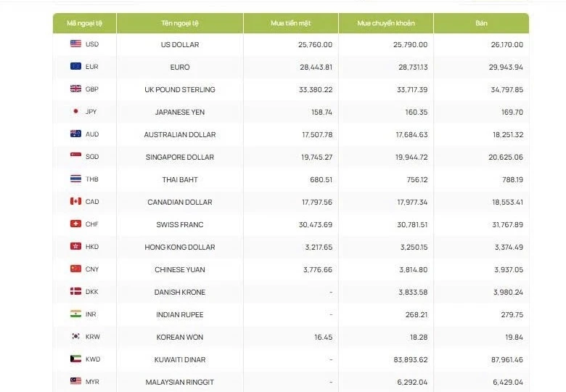Click the "Mã ngoại tệ" column header
The height and width of the screenshot is (392, 566).
click(84, 23)
